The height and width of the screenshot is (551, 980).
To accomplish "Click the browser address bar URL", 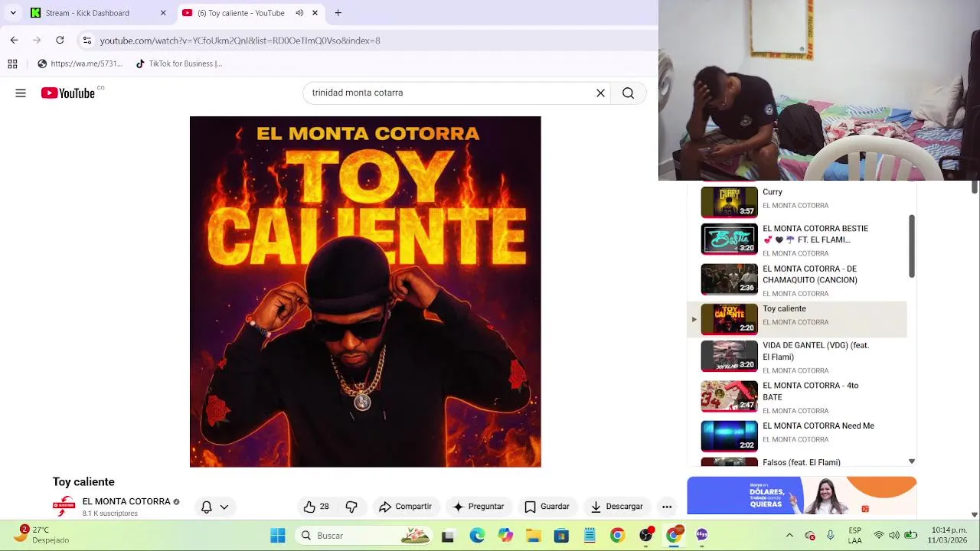I will 240,40.
